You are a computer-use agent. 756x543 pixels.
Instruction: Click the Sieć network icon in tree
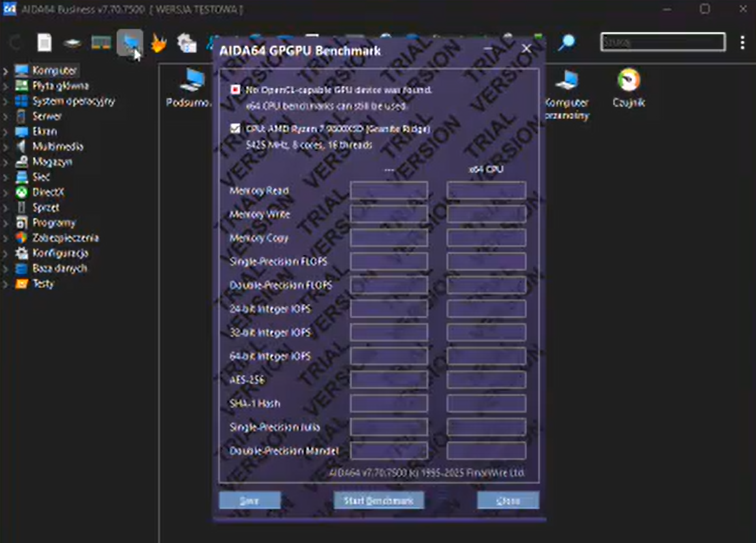click(x=21, y=177)
